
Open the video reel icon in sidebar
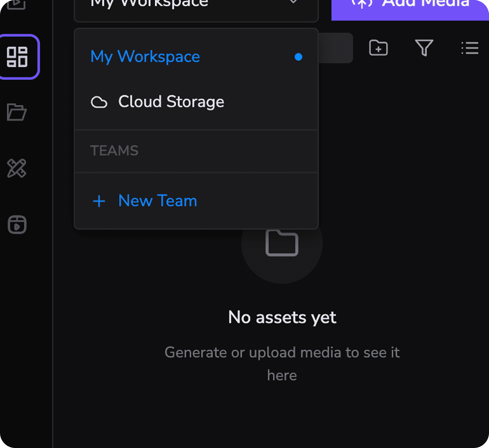(x=17, y=224)
